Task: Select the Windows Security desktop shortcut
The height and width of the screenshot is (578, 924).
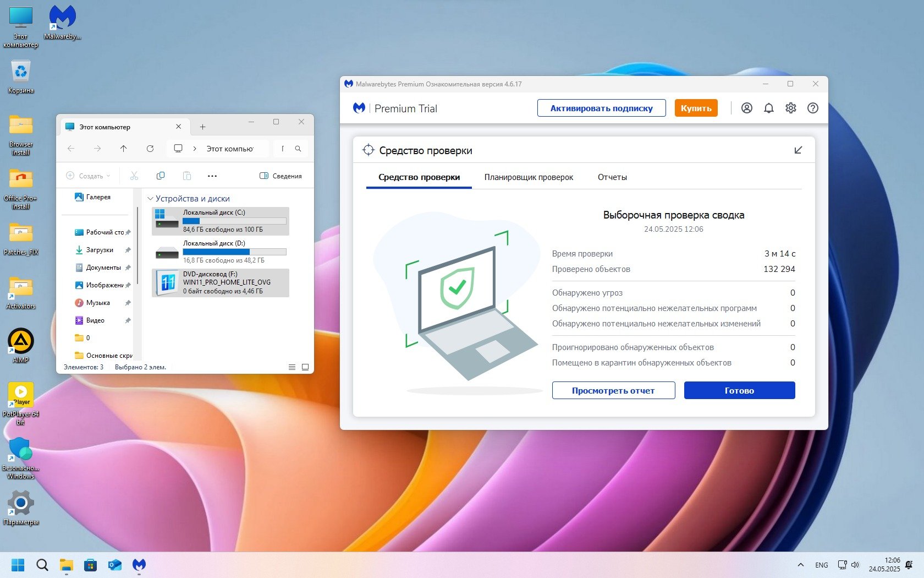Action: coord(21,458)
